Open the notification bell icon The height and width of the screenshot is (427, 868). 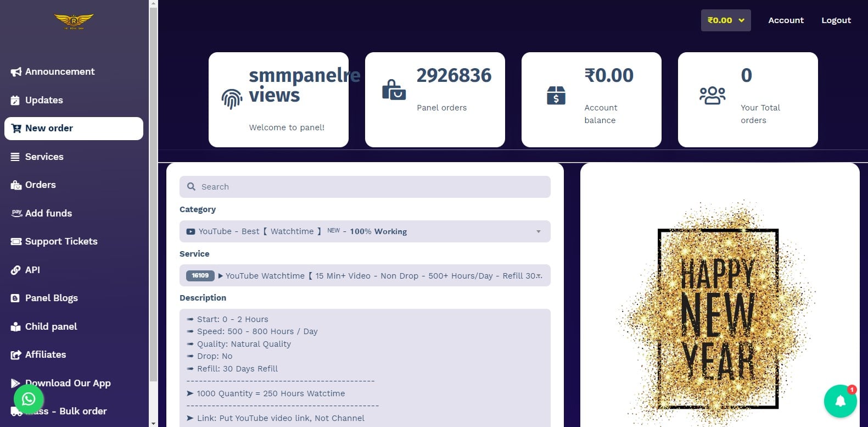pyautogui.click(x=840, y=401)
